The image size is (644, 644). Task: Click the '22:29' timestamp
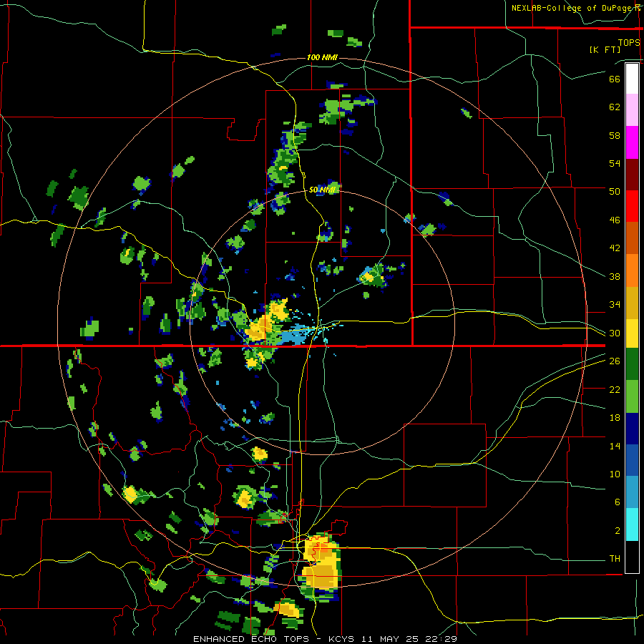pyautogui.click(x=442, y=639)
